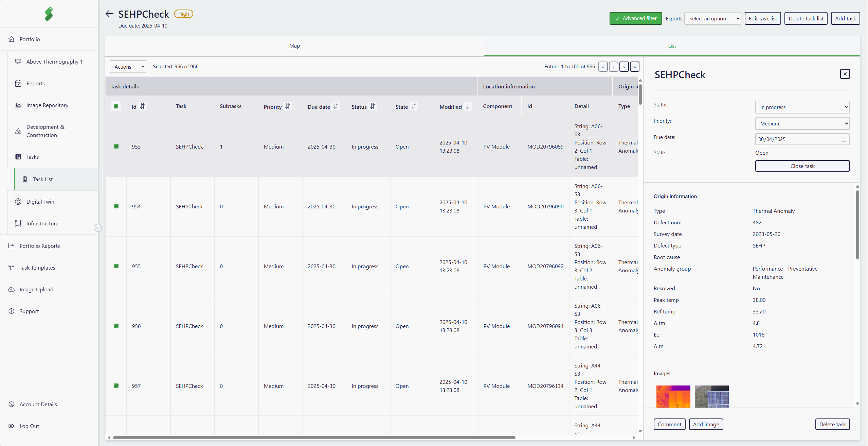Click the Add task button
The width and height of the screenshot is (868, 446).
click(845, 18)
